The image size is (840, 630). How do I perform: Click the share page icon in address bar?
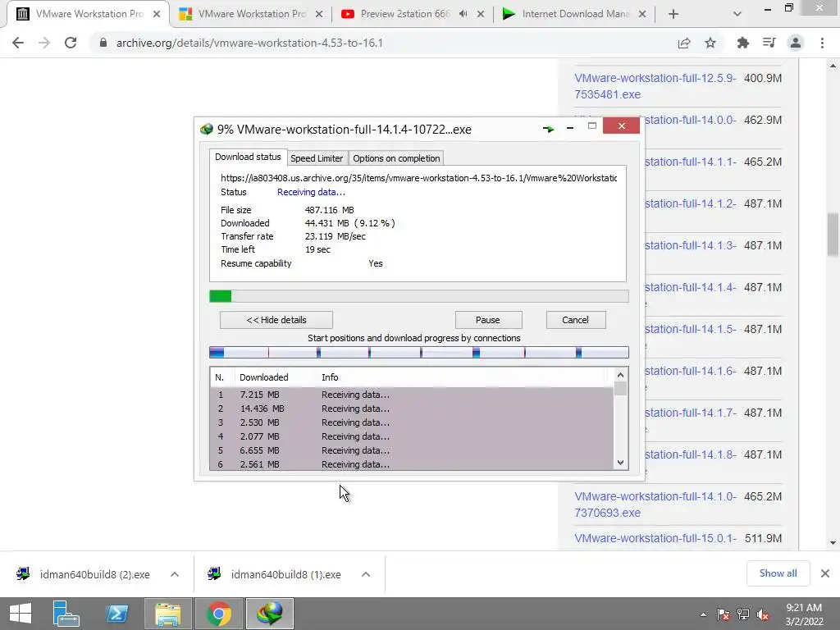click(684, 43)
